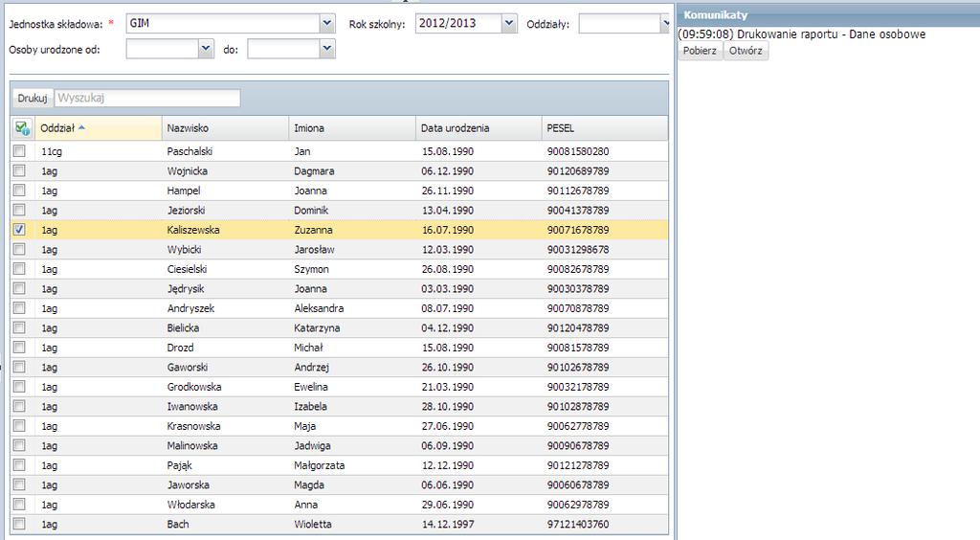Click the surname Krasnowska
The image size is (980, 540).
coord(193,426)
